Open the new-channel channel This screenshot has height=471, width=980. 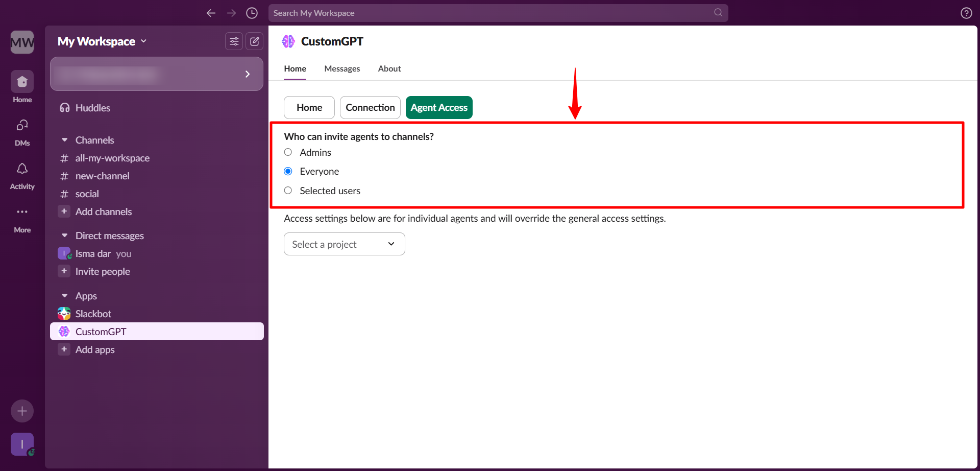(157, 176)
